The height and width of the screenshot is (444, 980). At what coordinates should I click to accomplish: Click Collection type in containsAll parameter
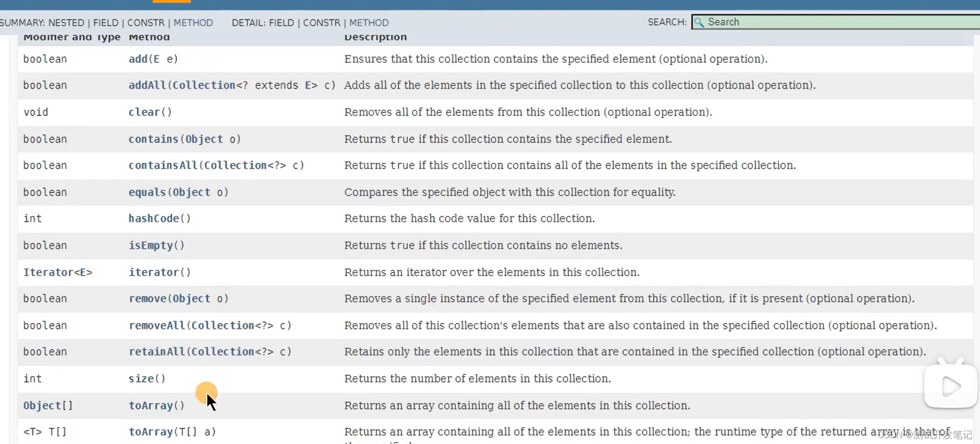coord(235,165)
